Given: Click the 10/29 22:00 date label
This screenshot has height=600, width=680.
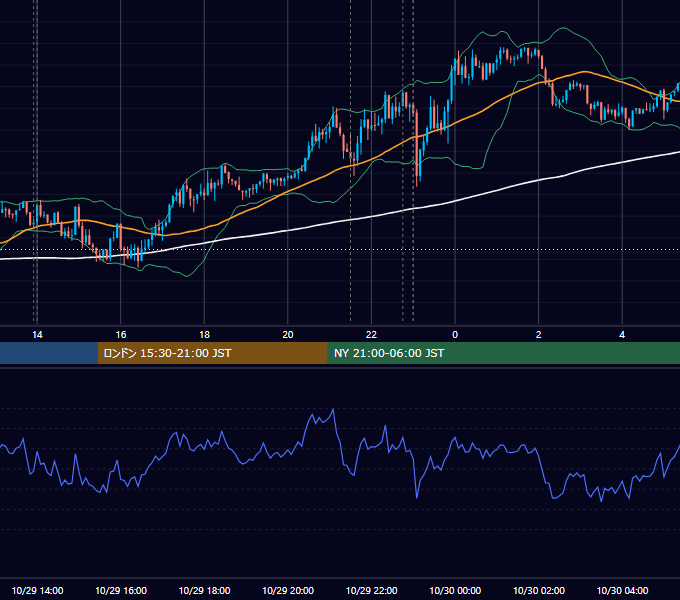Looking at the screenshot, I should click(x=371, y=590).
